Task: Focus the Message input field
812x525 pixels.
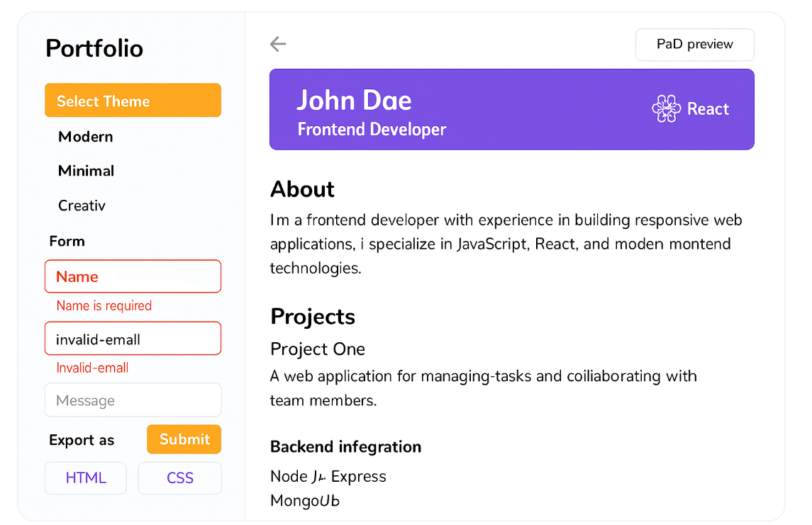Action: tap(133, 400)
